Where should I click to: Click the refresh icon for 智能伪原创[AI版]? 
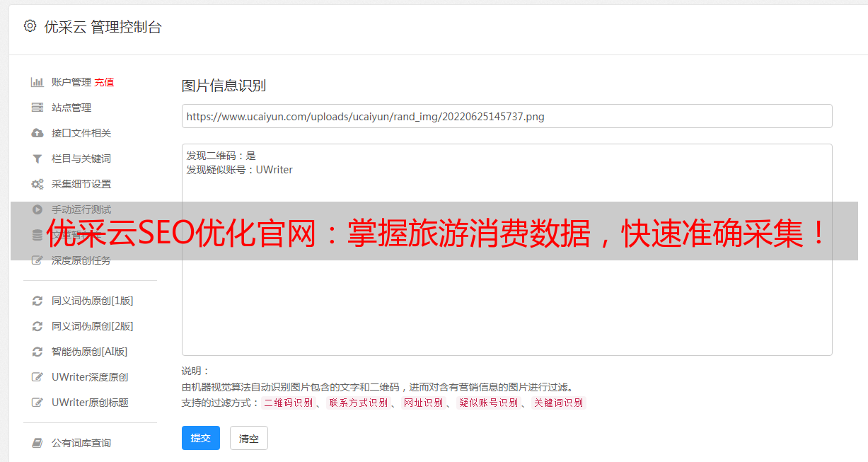[37, 352]
